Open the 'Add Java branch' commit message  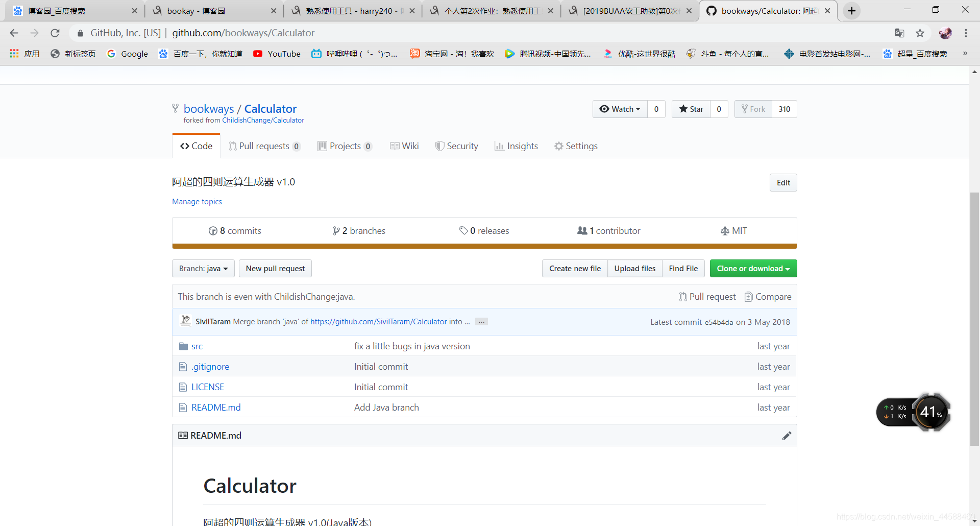[386, 408]
